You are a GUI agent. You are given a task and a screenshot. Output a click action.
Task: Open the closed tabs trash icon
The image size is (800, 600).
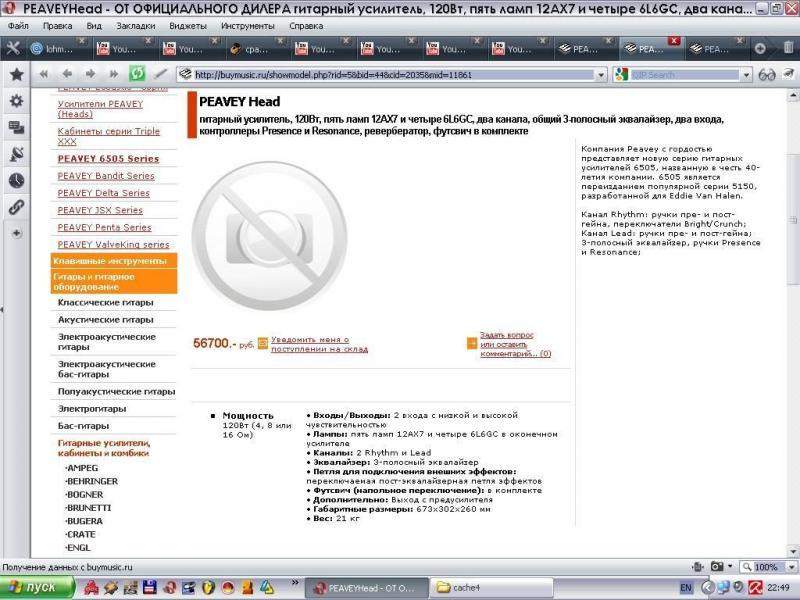tap(788, 48)
